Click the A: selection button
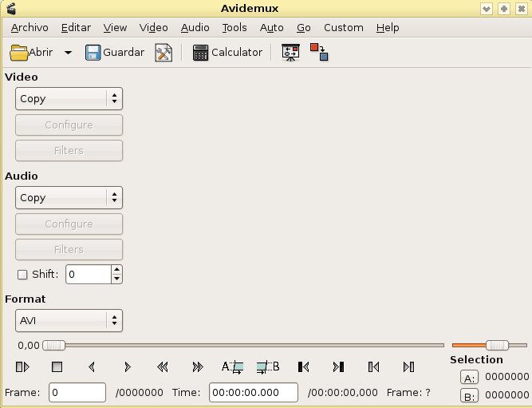This screenshot has width=532, height=408. pos(470,378)
